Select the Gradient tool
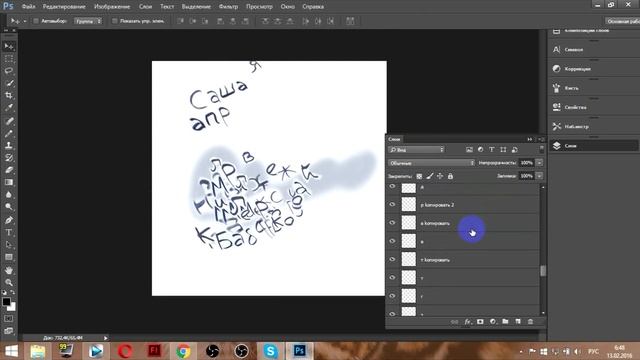The width and height of the screenshot is (640, 360). pyautogui.click(x=9, y=182)
